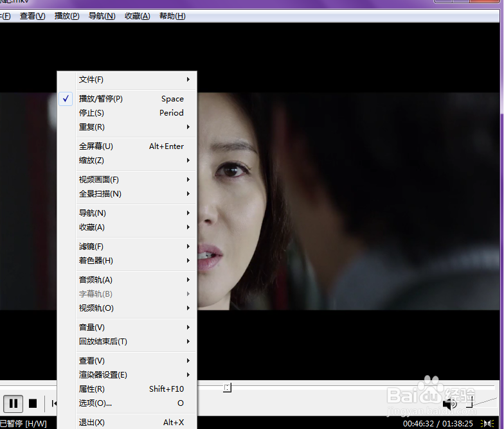504x429 pixels.
Task: Click the pause button in playback bar
Action: [13, 403]
